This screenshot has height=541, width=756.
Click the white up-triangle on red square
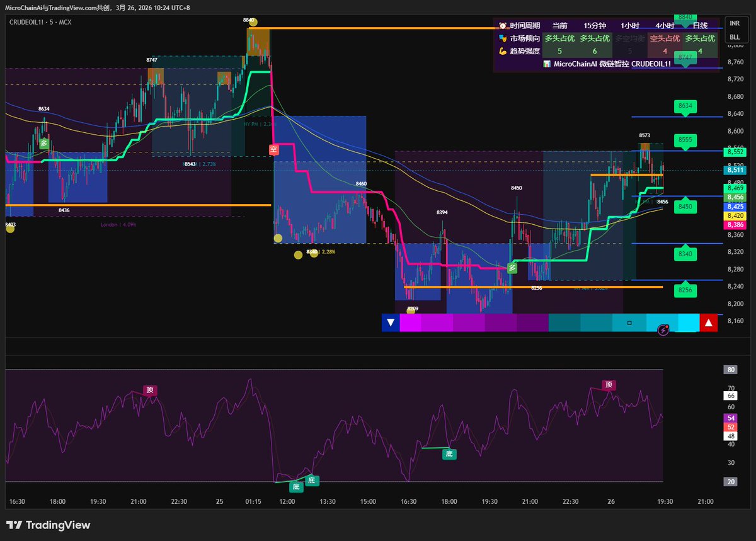coord(709,323)
